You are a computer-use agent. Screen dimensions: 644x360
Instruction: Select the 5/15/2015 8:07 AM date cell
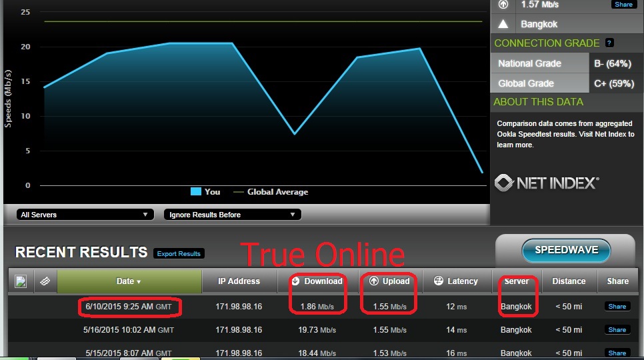click(129, 353)
